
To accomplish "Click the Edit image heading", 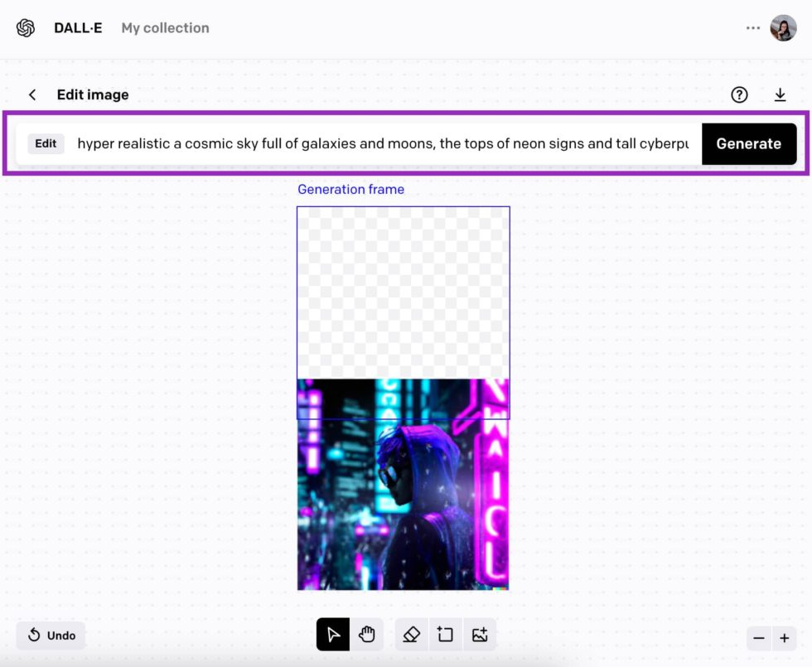I will [93, 94].
